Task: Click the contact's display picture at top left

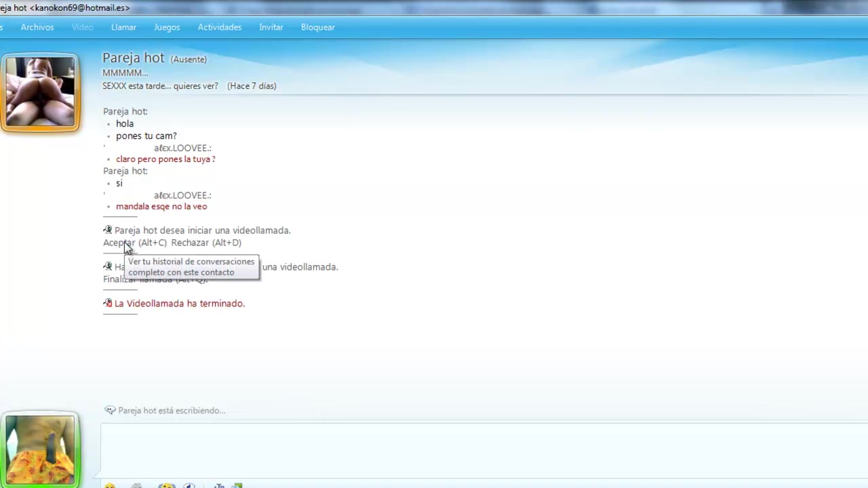Action: tap(41, 91)
